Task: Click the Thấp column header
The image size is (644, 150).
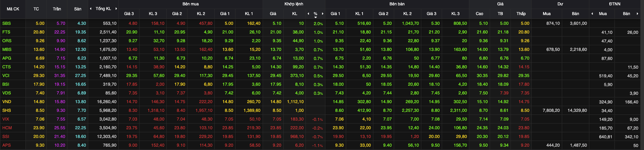Action: [521, 14]
